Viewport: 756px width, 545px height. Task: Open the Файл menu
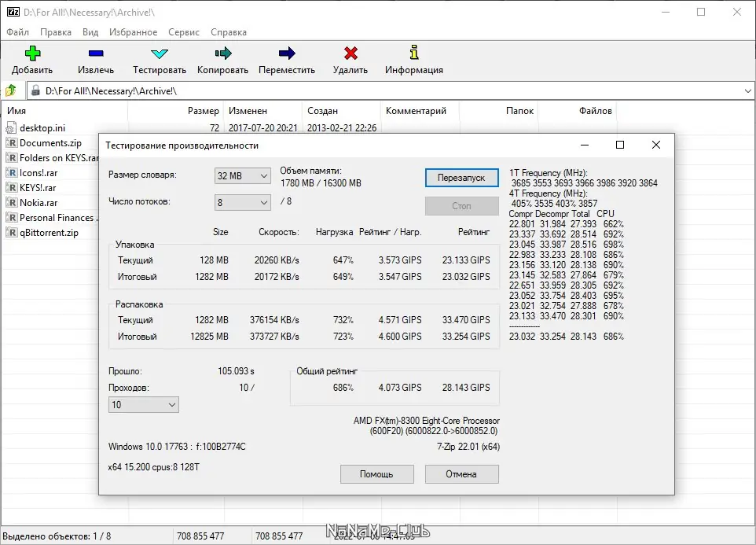click(18, 31)
